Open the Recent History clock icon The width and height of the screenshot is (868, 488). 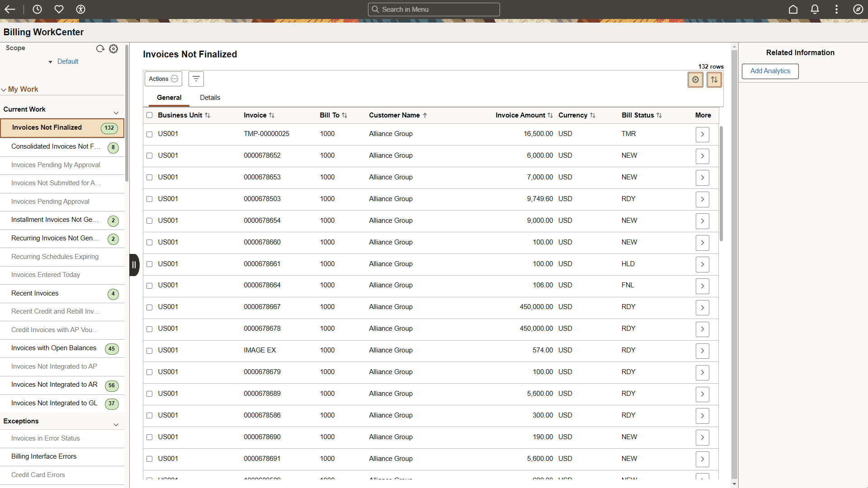tap(37, 9)
